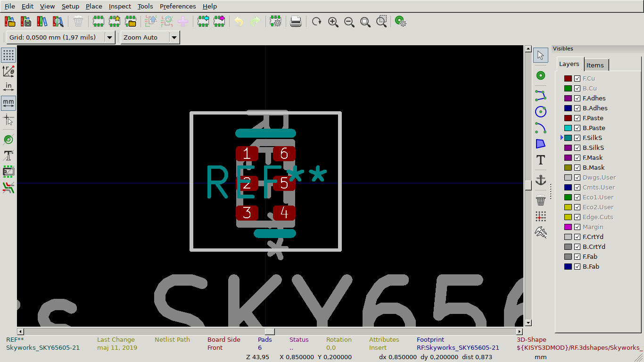
Task: Hide the F.CrtYd layer
Action: pyautogui.click(x=577, y=237)
